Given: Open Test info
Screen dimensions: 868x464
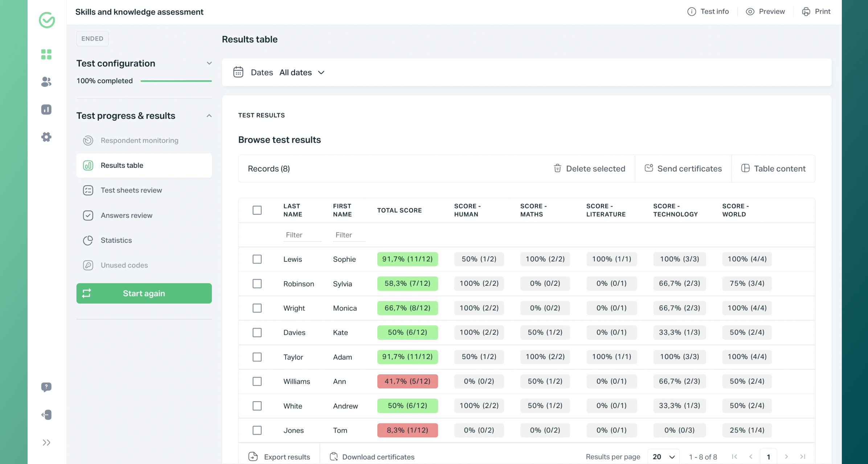Looking at the screenshot, I should (x=708, y=11).
